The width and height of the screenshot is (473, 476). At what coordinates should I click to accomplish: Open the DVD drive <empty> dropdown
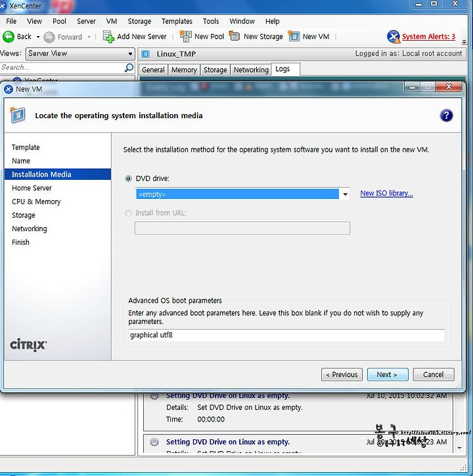pos(345,194)
